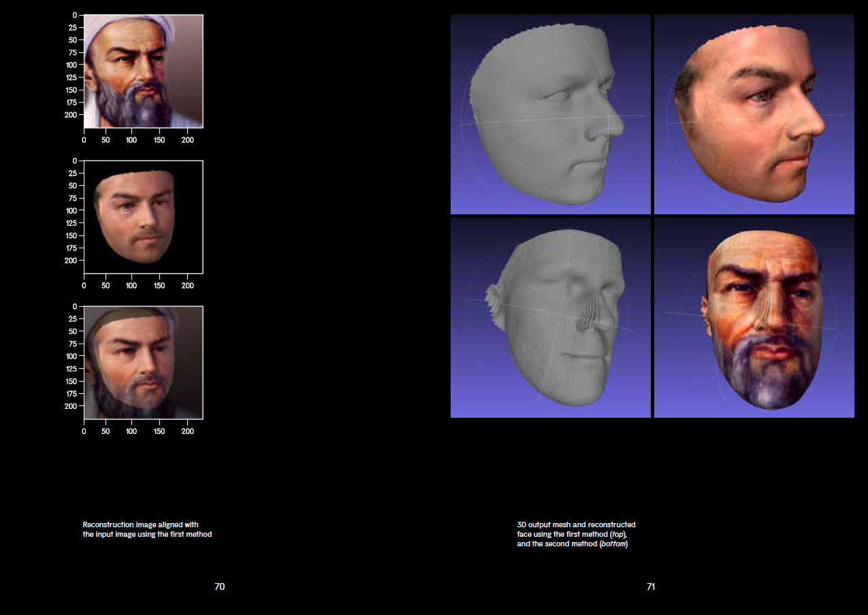Click the '200' x-axis label under top plot
This screenshot has height=615, width=868.
(x=187, y=139)
